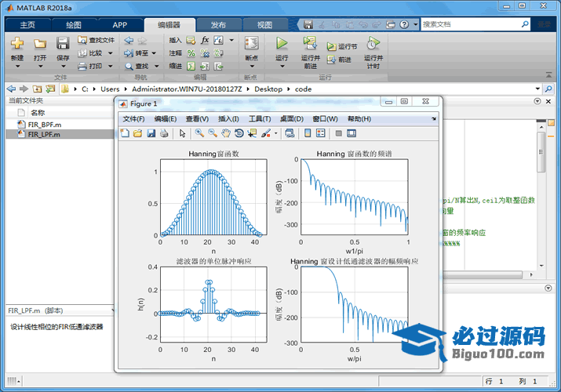
Task: Open Figure 1 View (查看) menu
Action: [197, 118]
